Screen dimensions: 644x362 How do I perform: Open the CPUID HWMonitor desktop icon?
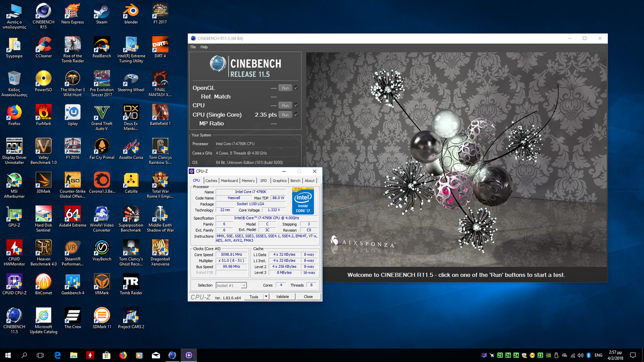pos(14,253)
